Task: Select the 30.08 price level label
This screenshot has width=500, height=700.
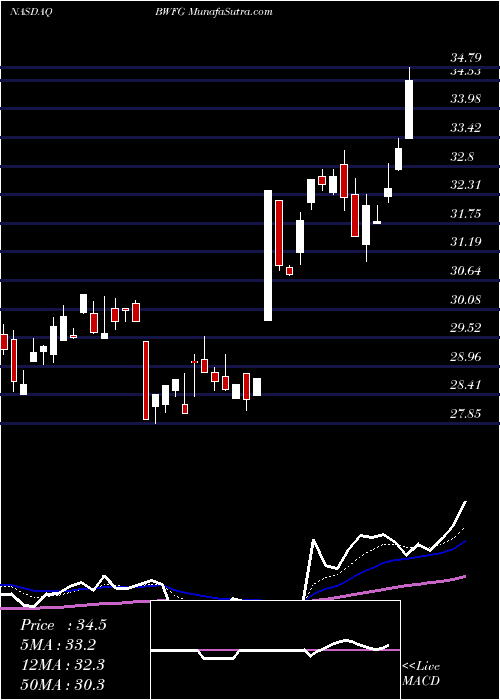Action: 466,299
